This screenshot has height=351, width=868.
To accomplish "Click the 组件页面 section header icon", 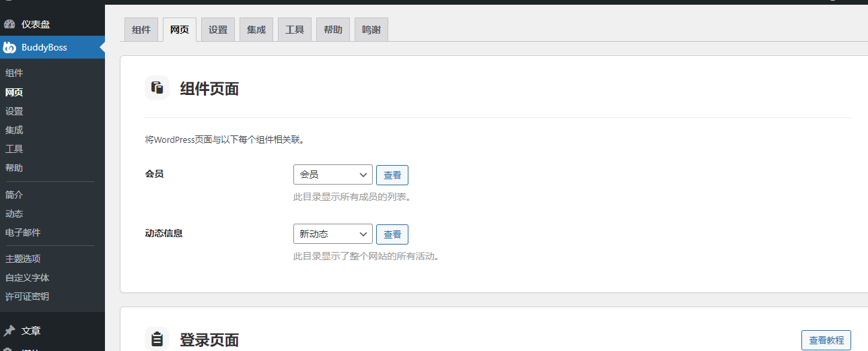I will [157, 88].
